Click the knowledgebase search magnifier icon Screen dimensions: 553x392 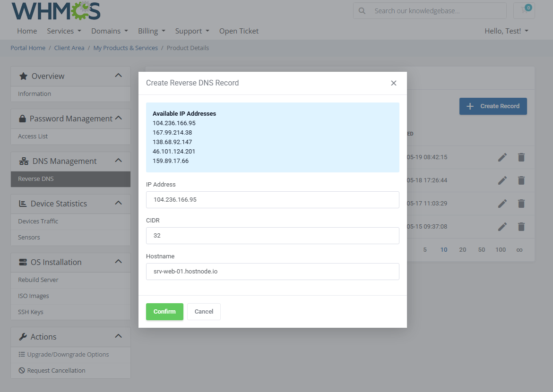pos(362,11)
